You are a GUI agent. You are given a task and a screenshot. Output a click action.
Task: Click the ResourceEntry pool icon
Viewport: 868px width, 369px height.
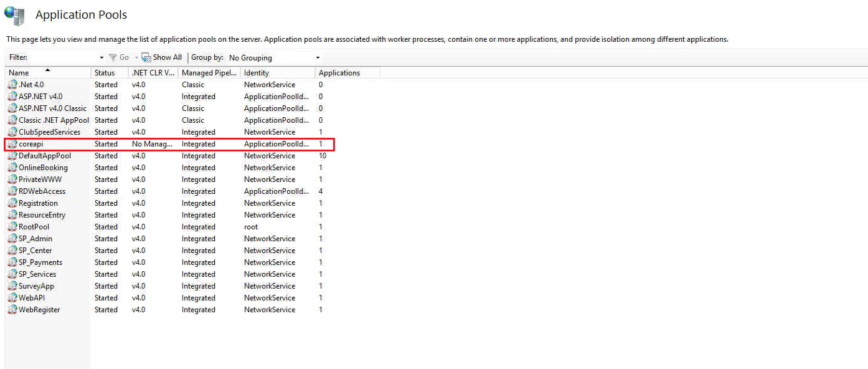pyautogui.click(x=12, y=215)
